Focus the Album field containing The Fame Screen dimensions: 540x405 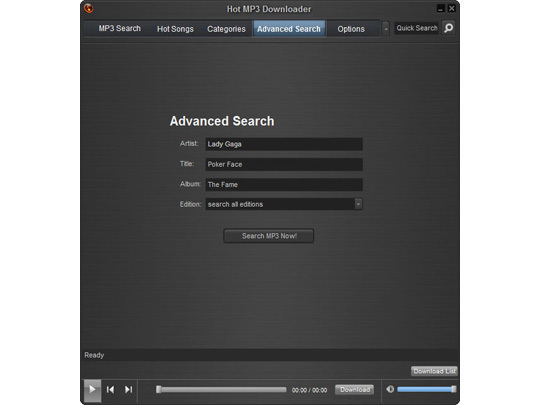coord(284,185)
